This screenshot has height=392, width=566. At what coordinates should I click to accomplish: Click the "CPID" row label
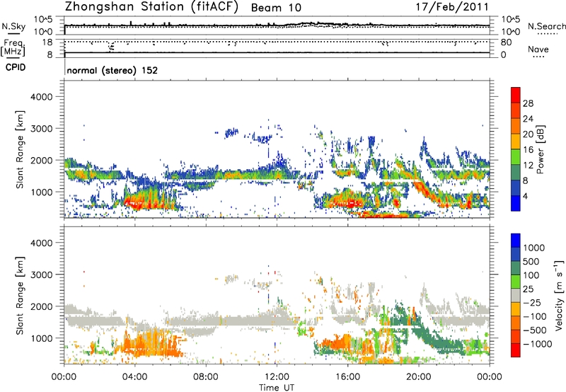click(16, 67)
